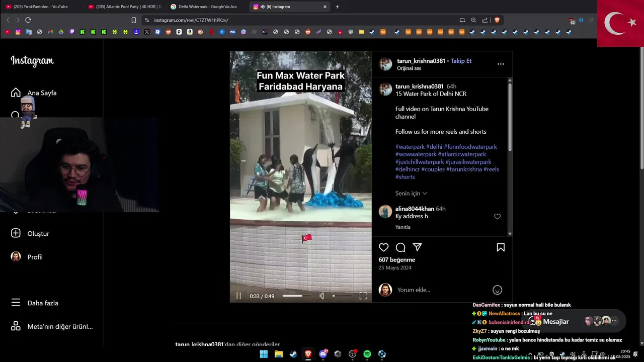
Task: Bookmark this page in the address bar
Action: 134,20
